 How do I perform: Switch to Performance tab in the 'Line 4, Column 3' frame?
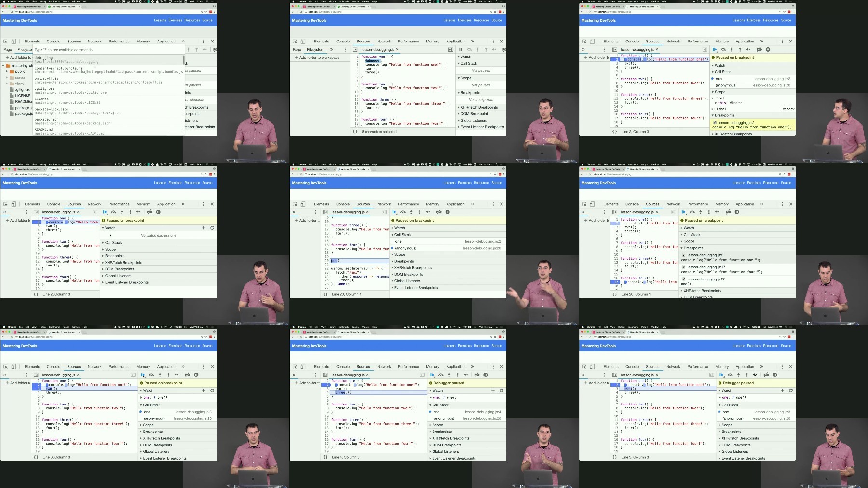point(408,367)
